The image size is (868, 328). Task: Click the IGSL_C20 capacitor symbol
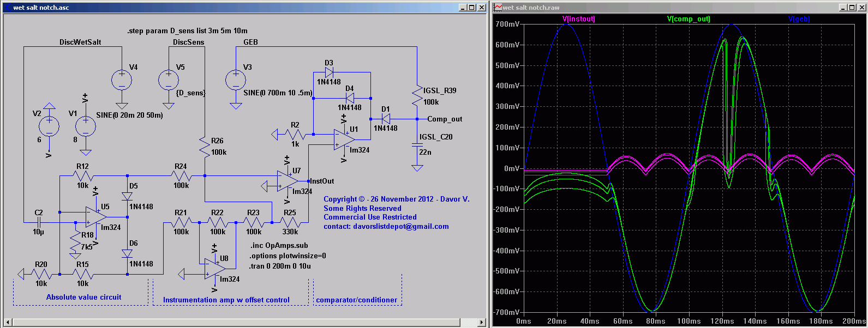417,145
